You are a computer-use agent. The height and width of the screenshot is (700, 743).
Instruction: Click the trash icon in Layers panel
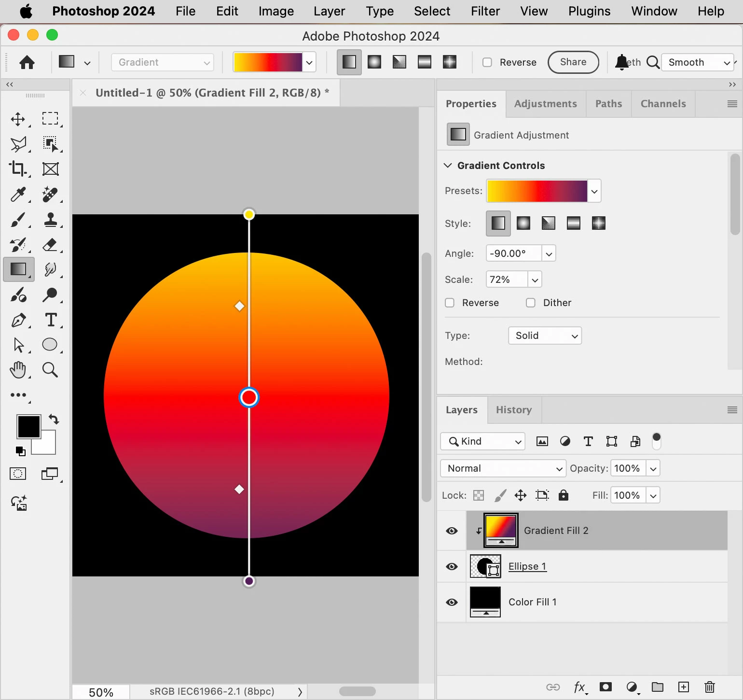coord(709,686)
